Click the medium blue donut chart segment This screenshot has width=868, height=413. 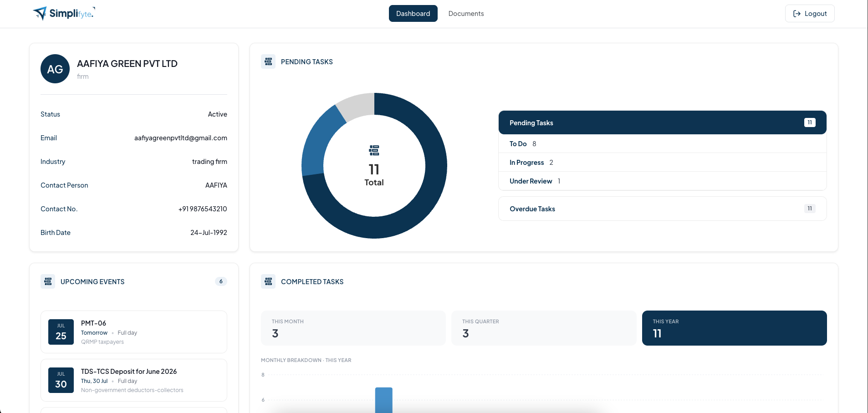(x=319, y=141)
